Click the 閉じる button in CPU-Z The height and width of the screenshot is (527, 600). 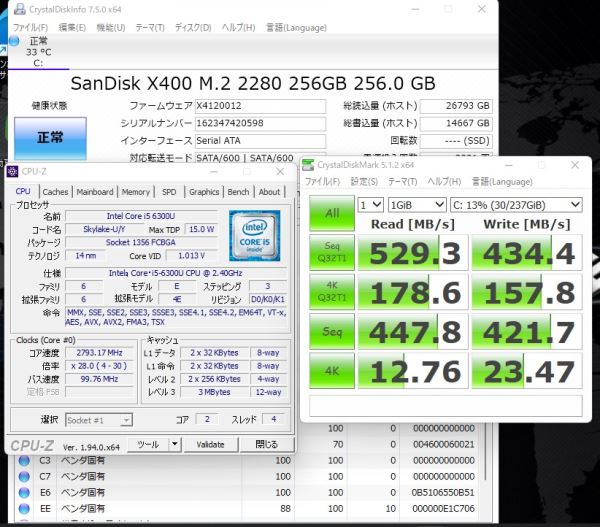point(267,444)
